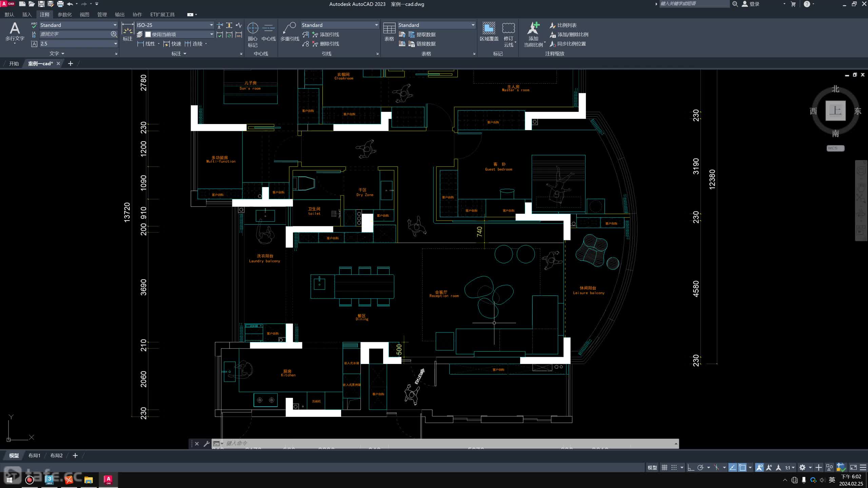Click 添加引线 button
This screenshot has width=868, height=488.
click(325, 35)
